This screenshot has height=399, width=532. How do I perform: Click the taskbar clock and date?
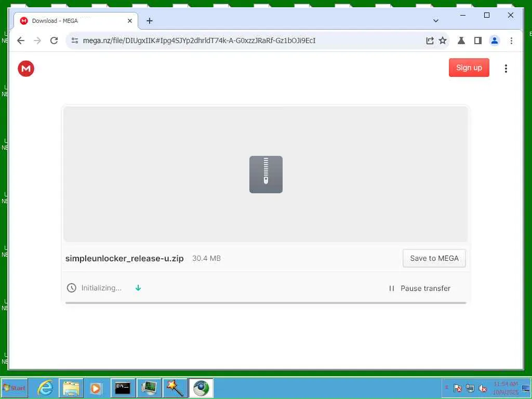coord(506,388)
